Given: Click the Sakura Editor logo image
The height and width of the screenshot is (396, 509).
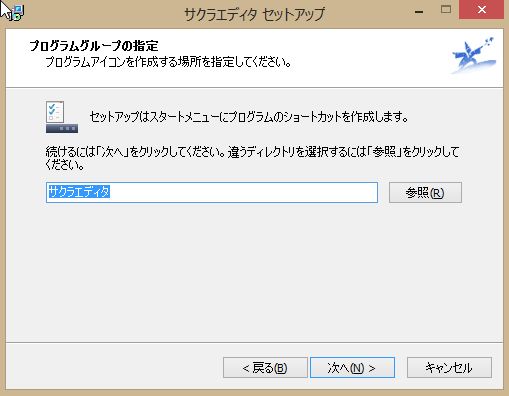Looking at the screenshot, I should click(x=473, y=56).
